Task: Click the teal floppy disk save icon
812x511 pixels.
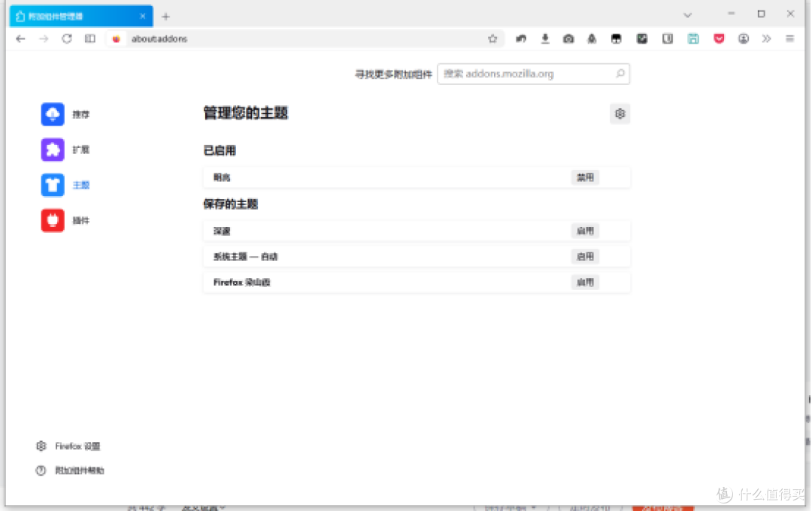Action: pos(693,39)
